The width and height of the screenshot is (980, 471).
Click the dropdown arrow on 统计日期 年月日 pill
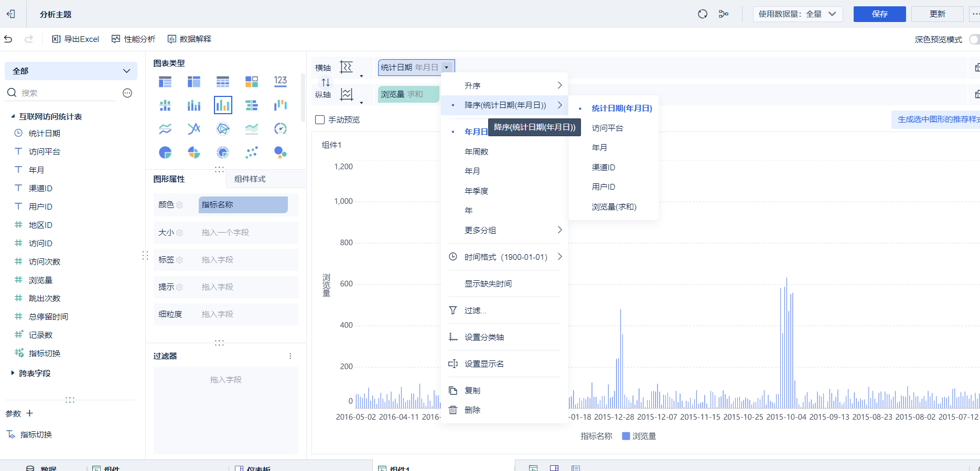tap(447, 68)
